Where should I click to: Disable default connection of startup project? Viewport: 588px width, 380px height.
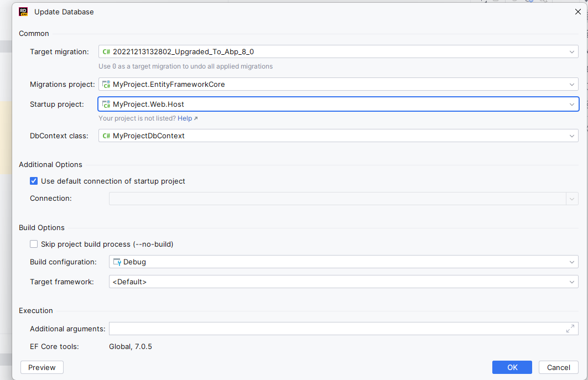click(34, 181)
